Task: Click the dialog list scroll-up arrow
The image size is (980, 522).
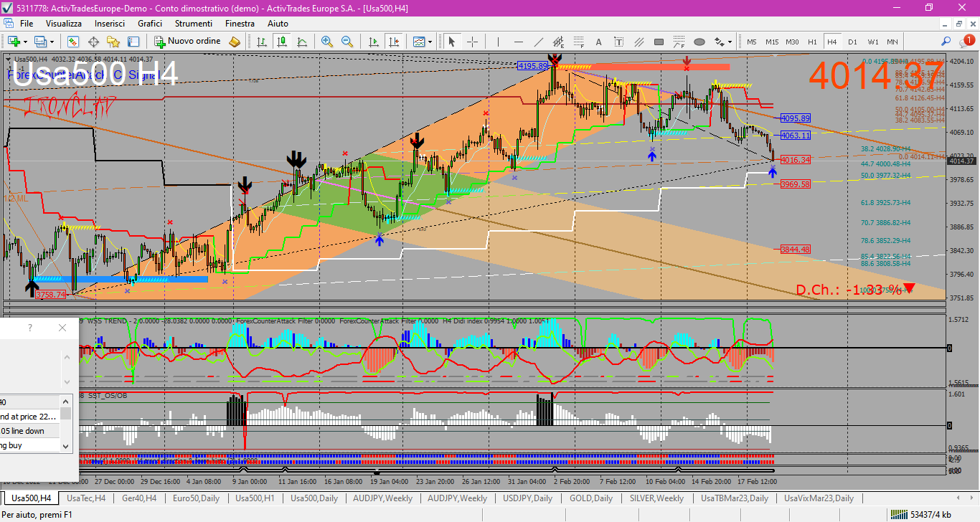Action: 65,402
